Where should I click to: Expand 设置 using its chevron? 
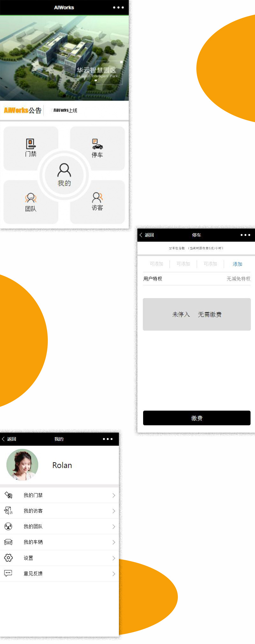(114, 558)
